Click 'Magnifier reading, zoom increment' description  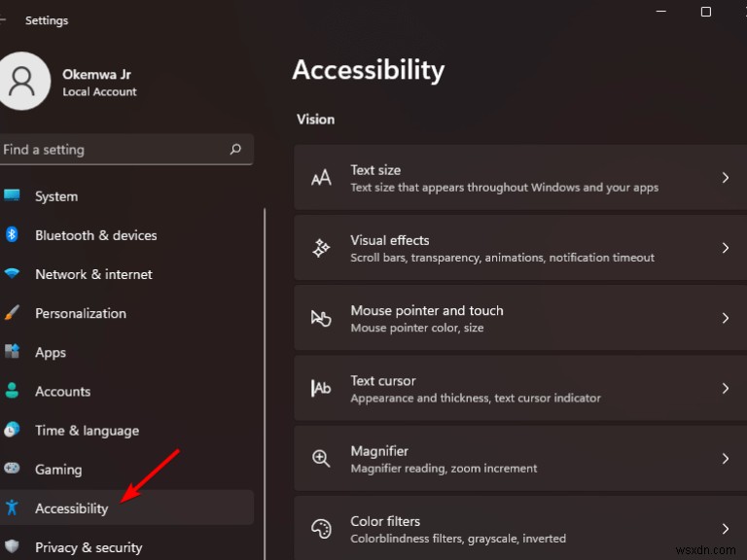(x=444, y=469)
